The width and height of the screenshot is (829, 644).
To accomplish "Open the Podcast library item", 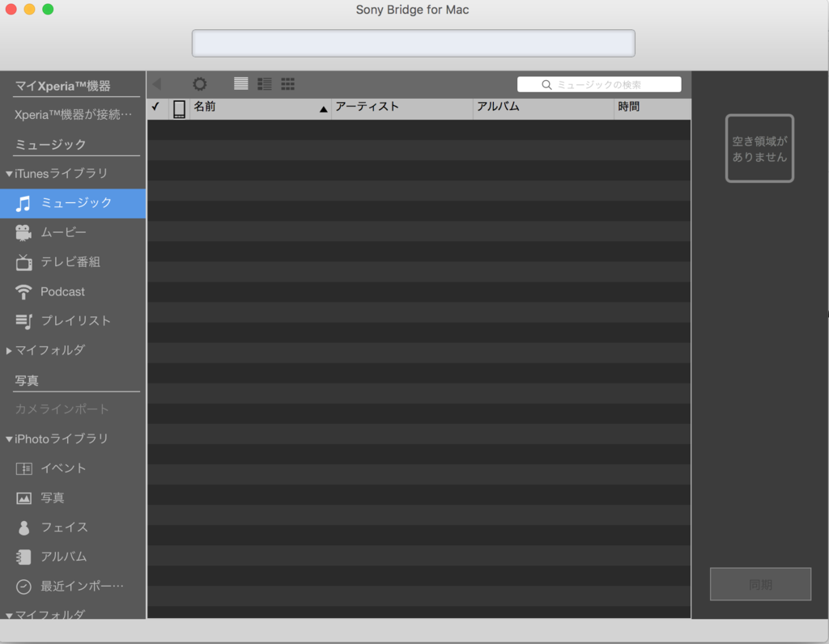I will [73, 292].
